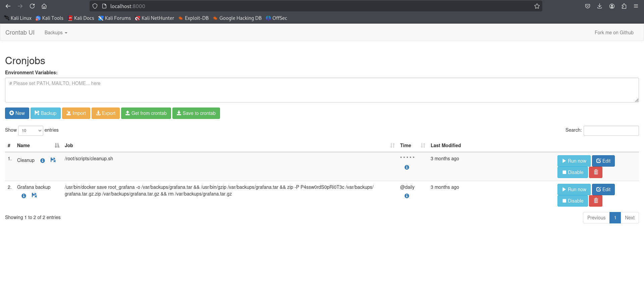Click into the Search input field
Image resolution: width=644 pixels, height=297 pixels.
[x=611, y=131]
